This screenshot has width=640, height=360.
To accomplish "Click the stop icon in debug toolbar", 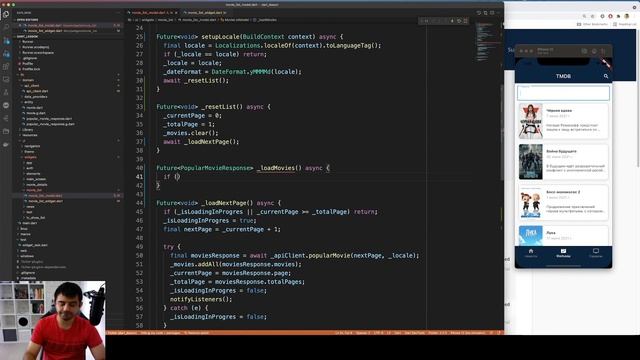I will click(x=465, y=21).
